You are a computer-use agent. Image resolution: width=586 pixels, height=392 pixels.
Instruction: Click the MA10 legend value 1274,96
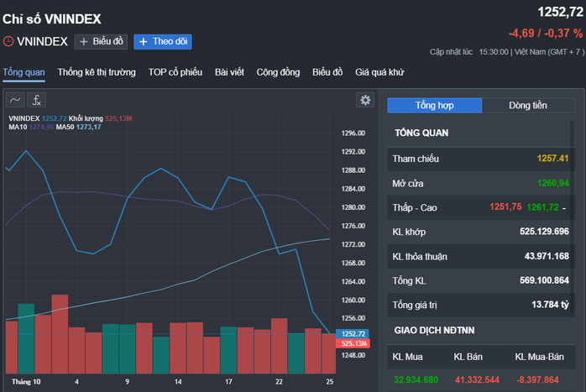[41, 127]
